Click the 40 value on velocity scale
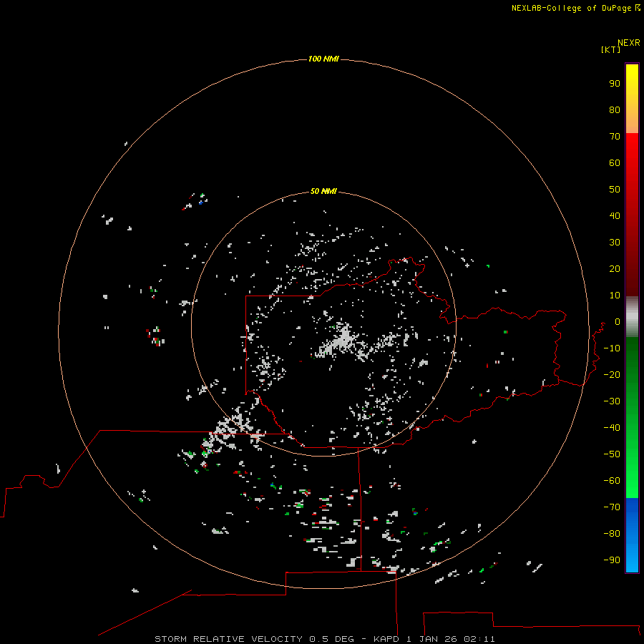 point(615,215)
